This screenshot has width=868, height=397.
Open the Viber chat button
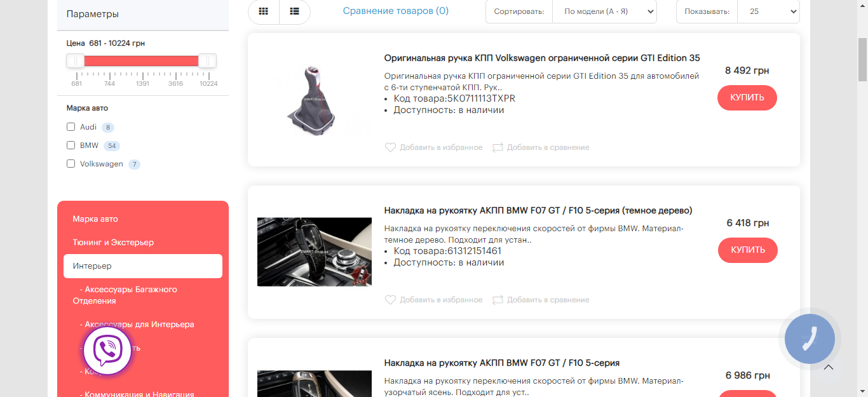pos(107,350)
